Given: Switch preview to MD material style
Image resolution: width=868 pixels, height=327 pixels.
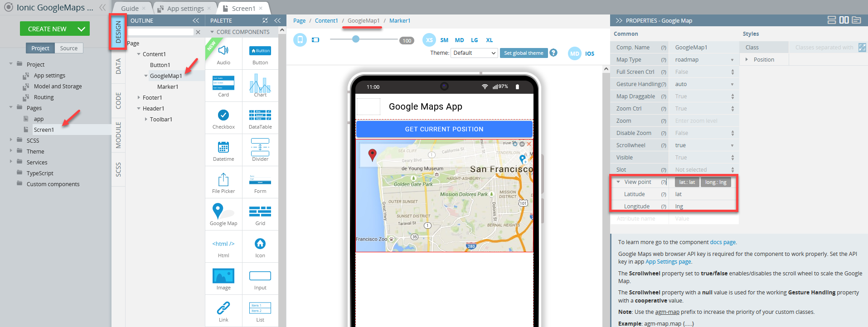Looking at the screenshot, I should 575,53.
